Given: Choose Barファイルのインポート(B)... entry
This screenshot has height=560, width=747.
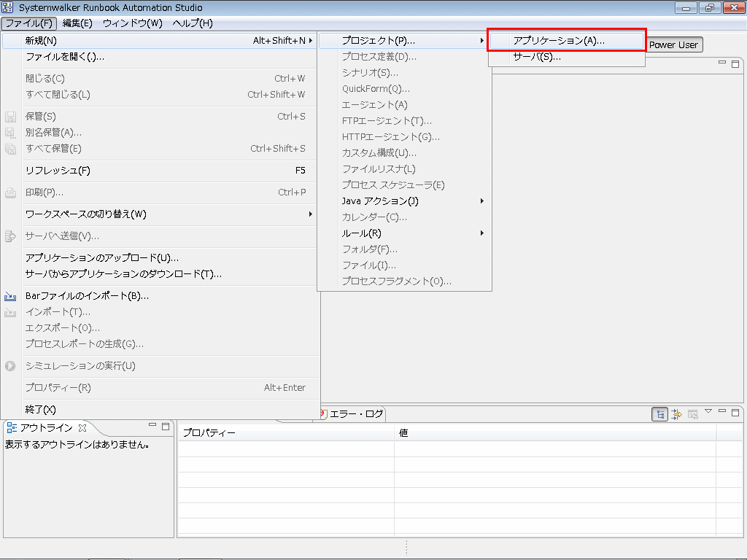Looking at the screenshot, I should [160, 296].
